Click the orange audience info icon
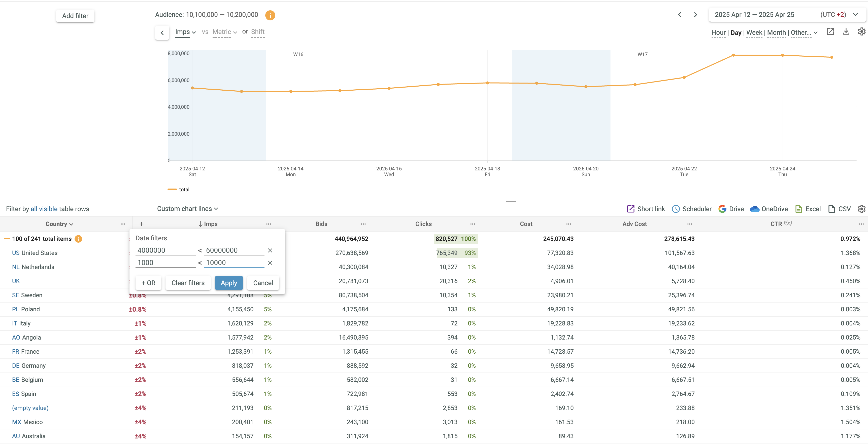868x445 pixels. (270, 15)
